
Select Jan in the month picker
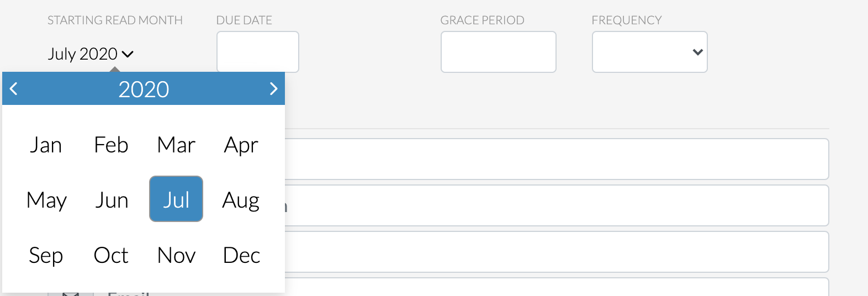click(x=46, y=145)
